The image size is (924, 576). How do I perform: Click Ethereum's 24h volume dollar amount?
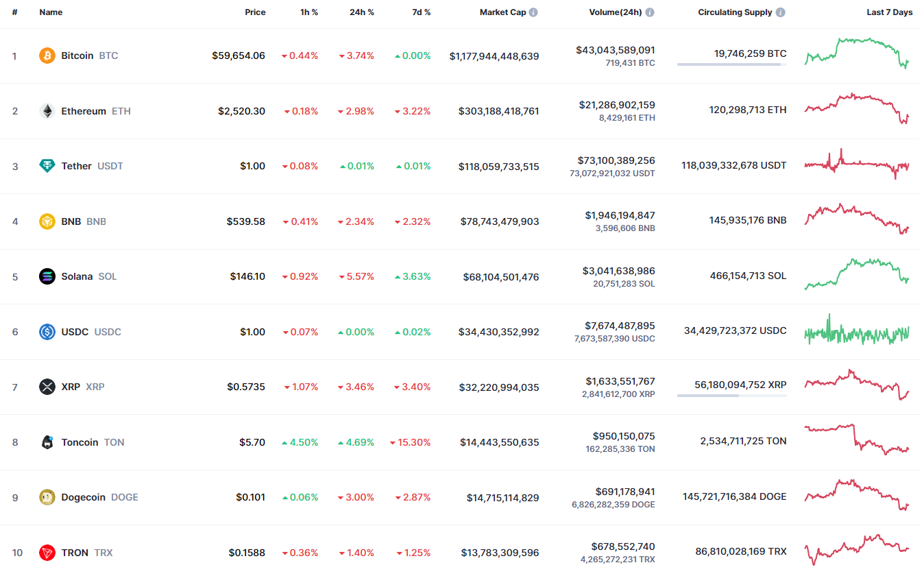(617, 105)
